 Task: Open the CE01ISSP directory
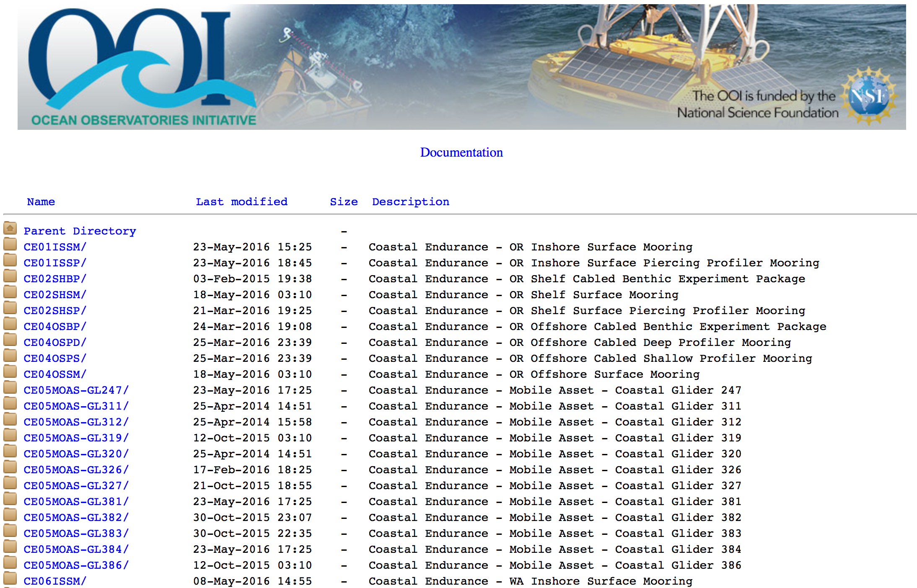click(55, 263)
